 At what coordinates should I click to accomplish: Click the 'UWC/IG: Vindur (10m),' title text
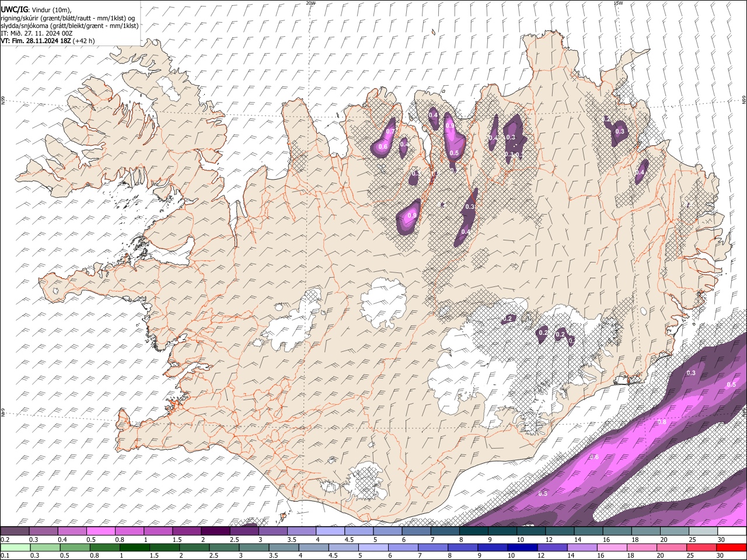(36, 10)
